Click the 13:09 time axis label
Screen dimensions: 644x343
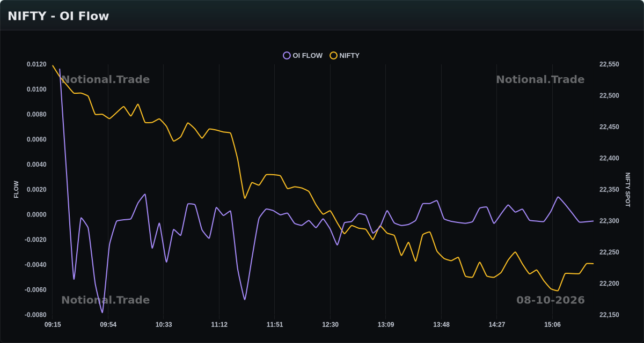coord(385,325)
